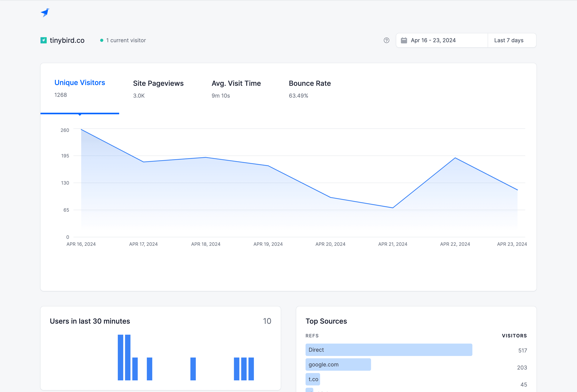This screenshot has height=392, width=577.
Task: Open the help question mark icon
Action: pos(386,40)
